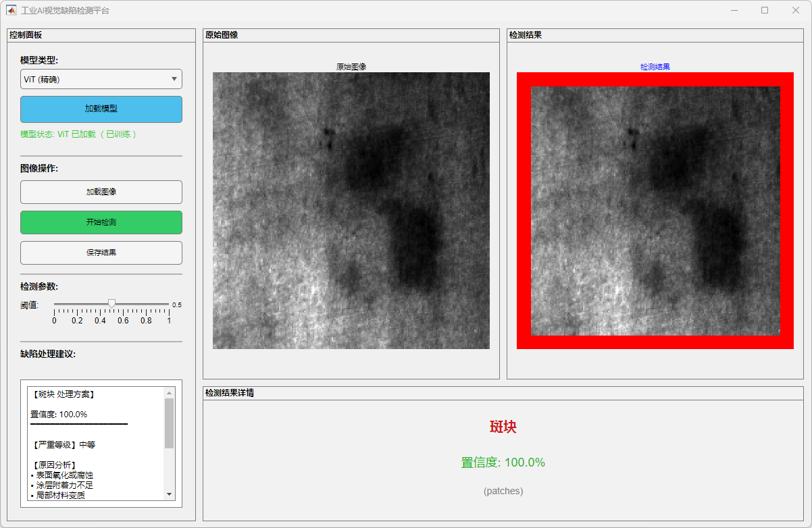Click the scrollbar thumb in suggestion text box
The height and width of the screenshot is (528, 812).
(x=169, y=423)
